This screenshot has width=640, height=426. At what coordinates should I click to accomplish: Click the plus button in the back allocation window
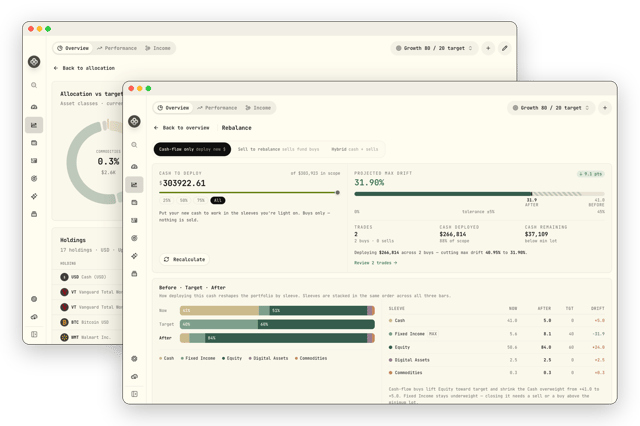tap(488, 48)
